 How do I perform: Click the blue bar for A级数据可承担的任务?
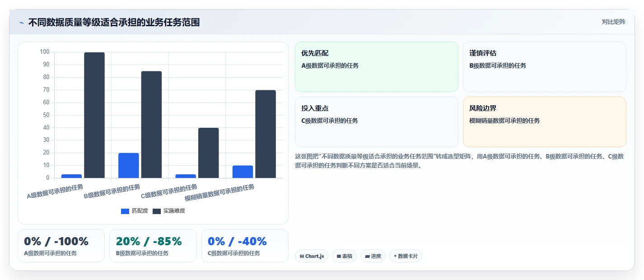point(71,176)
